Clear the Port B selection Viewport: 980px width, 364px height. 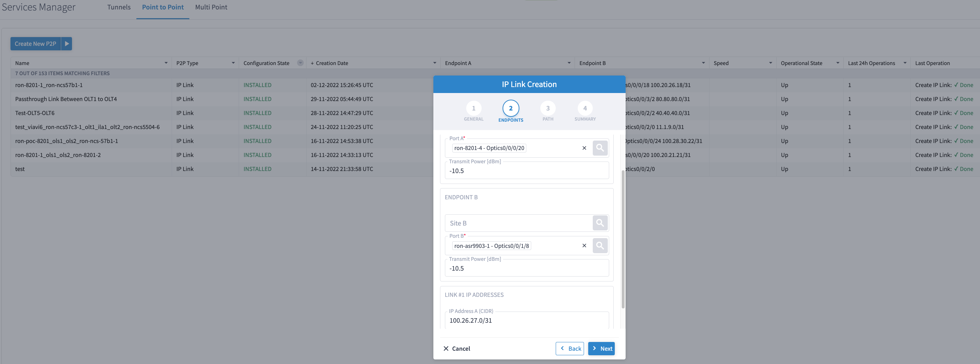(584, 245)
